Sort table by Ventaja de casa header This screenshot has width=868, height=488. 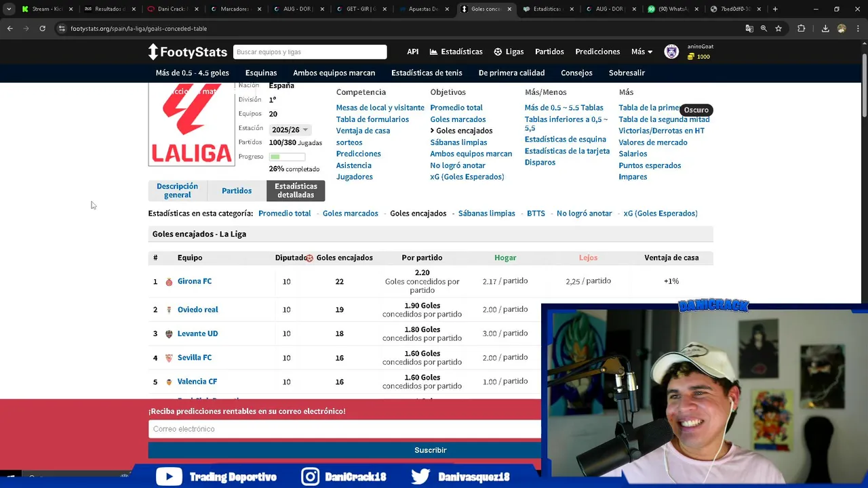pyautogui.click(x=671, y=258)
